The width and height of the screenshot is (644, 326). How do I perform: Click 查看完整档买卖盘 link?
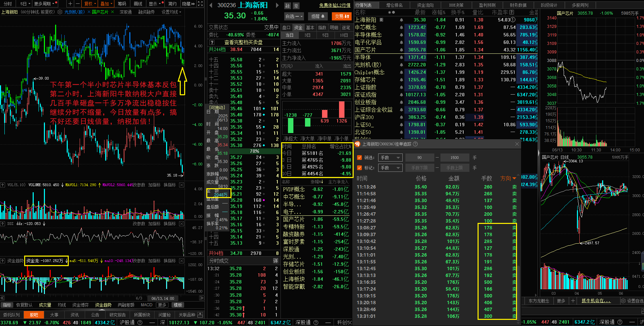point(243,43)
